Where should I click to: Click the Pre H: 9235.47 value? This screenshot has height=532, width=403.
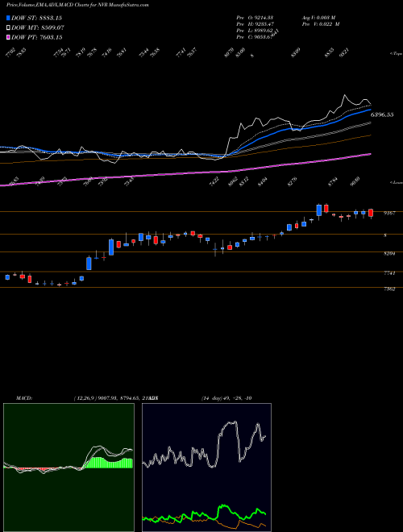255,24
